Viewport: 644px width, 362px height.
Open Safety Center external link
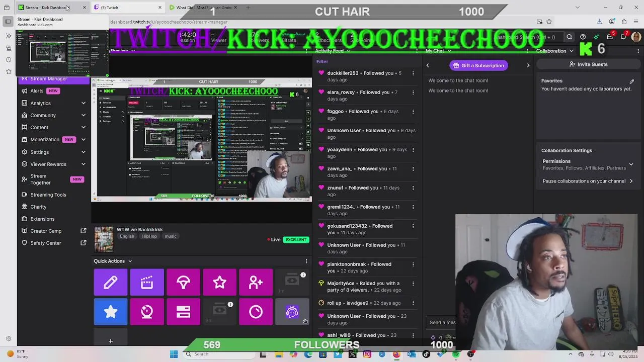(x=84, y=243)
